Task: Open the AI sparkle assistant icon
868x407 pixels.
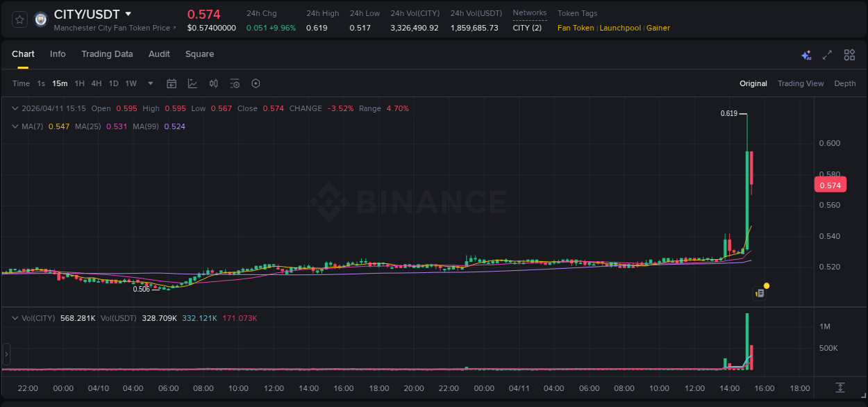Action: pyautogui.click(x=806, y=55)
